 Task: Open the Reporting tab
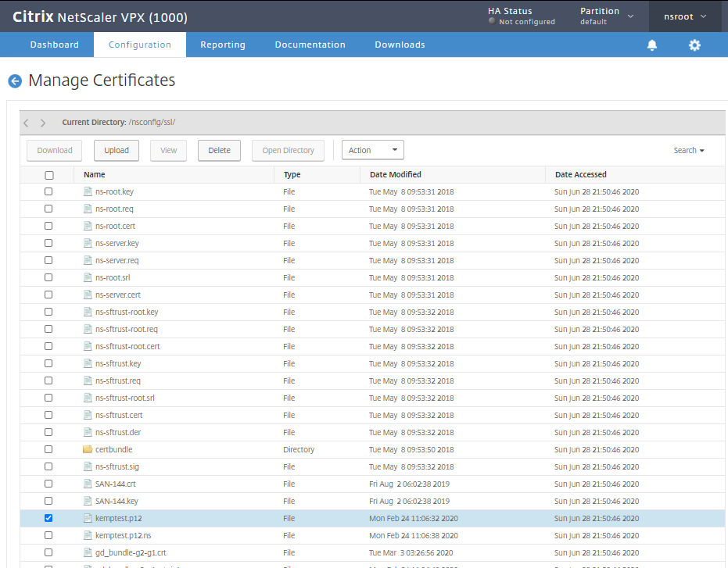coord(223,45)
